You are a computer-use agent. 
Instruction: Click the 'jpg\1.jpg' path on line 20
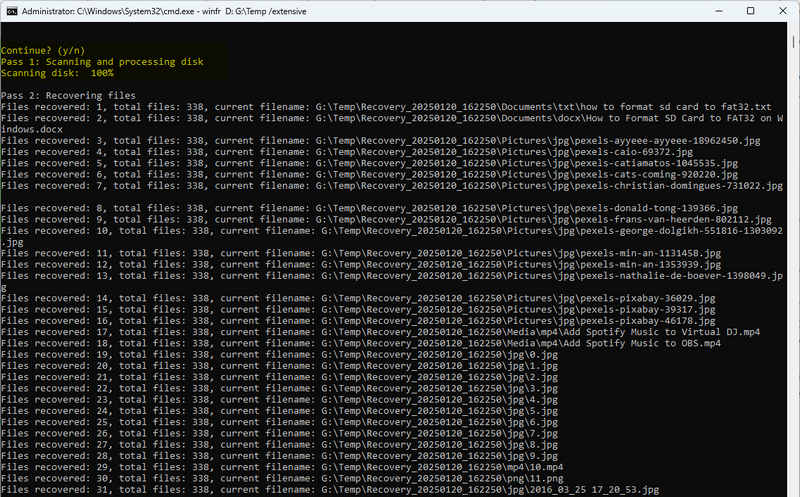point(532,365)
